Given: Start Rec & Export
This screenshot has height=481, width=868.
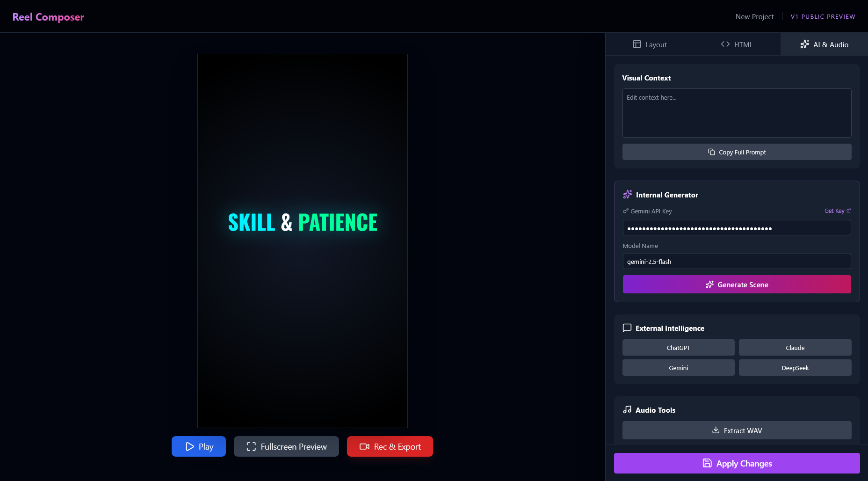Looking at the screenshot, I should (390, 446).
